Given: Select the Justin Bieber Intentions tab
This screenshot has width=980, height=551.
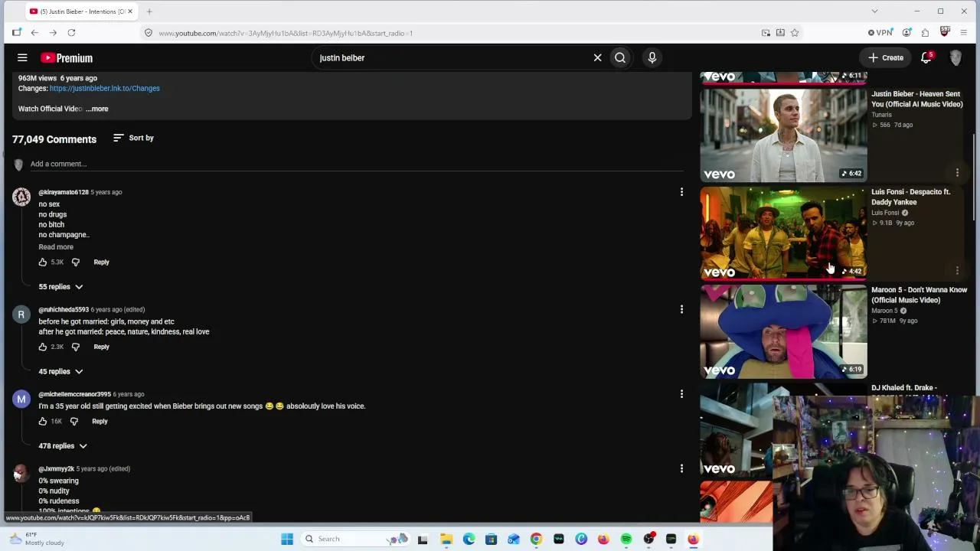Looking at the screenshot, I should click(81, 11).
